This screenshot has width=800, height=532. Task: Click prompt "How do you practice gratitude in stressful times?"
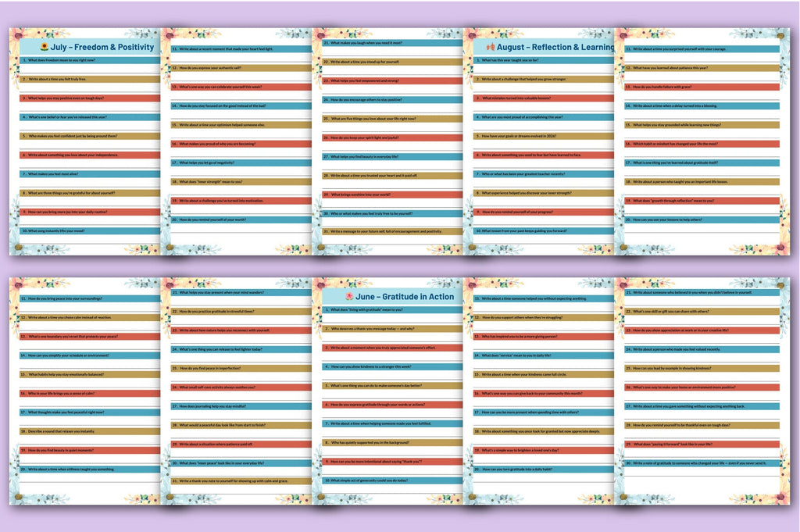pos(241,311)
